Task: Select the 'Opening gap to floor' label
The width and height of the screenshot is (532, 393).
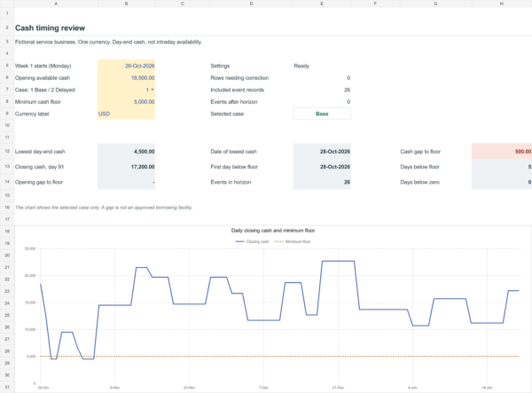Action: 39,182
